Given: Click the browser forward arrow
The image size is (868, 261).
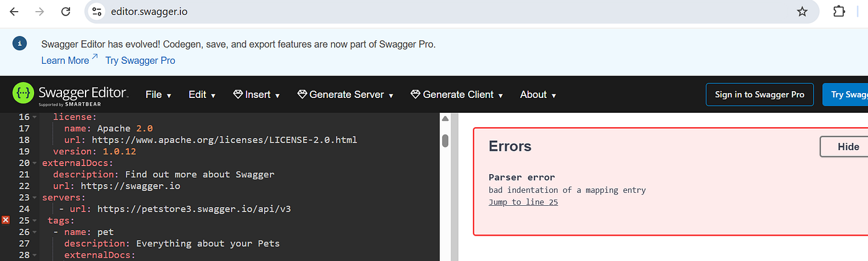Looking at the screenshot, I should [x=40, y=11].
